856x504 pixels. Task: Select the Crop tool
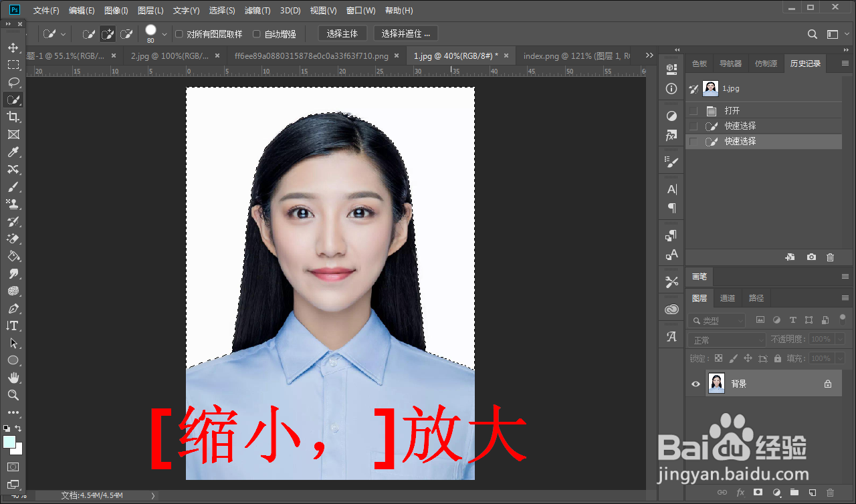(14, 117)
